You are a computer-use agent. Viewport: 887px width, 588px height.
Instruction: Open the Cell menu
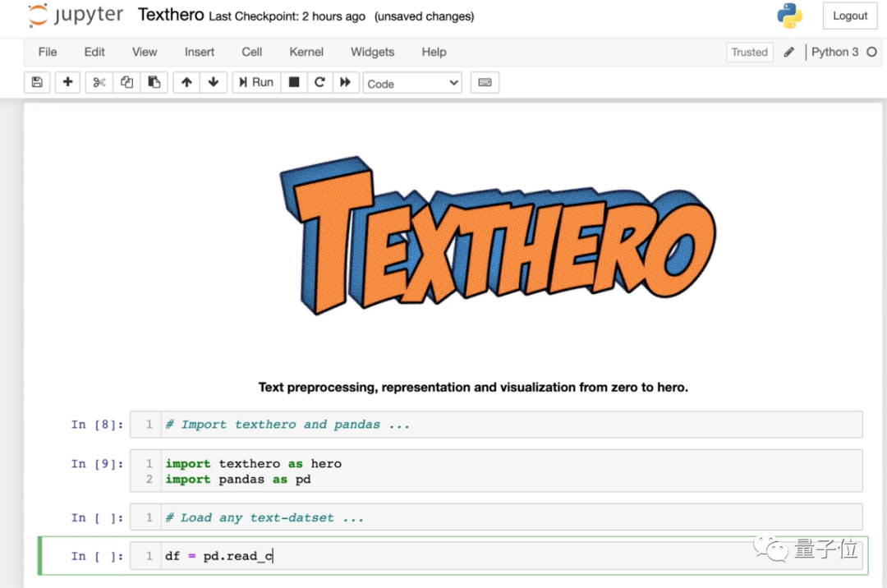click(252, 52)
